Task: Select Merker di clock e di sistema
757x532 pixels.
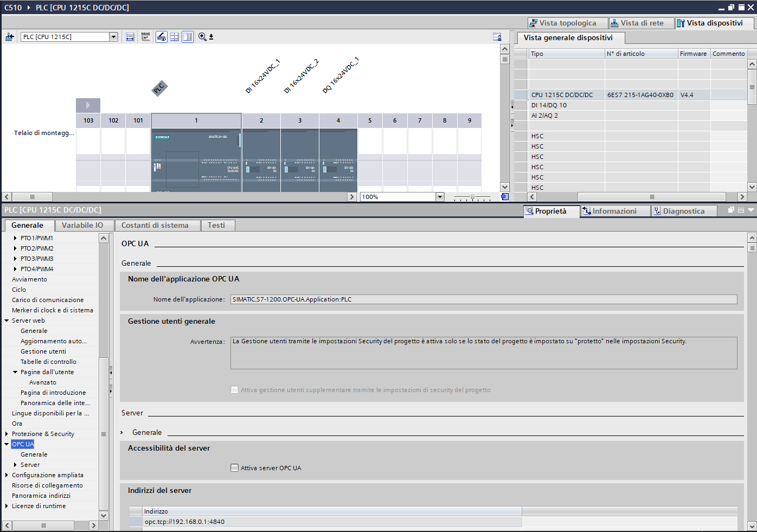Action: point(53,310)
